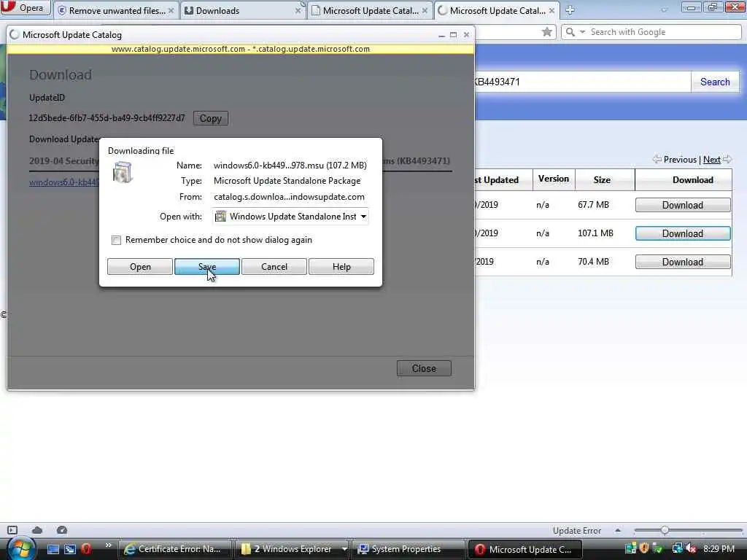Download the 67.7 MB update
The width and height of the screenshot is (747, 560).
683,205
